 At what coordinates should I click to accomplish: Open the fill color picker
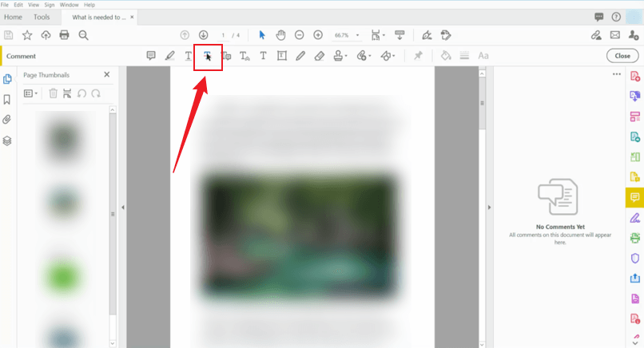point(446,56)
